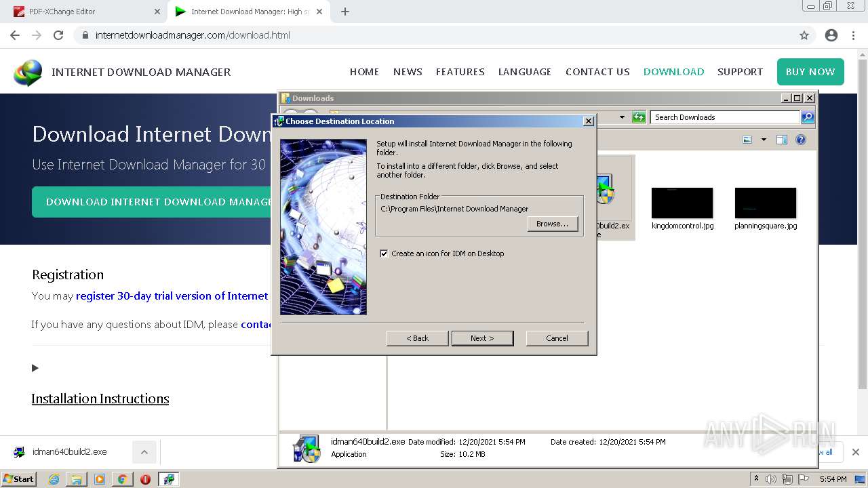Click the Chrome forward arrow

(x=37, y=35)
